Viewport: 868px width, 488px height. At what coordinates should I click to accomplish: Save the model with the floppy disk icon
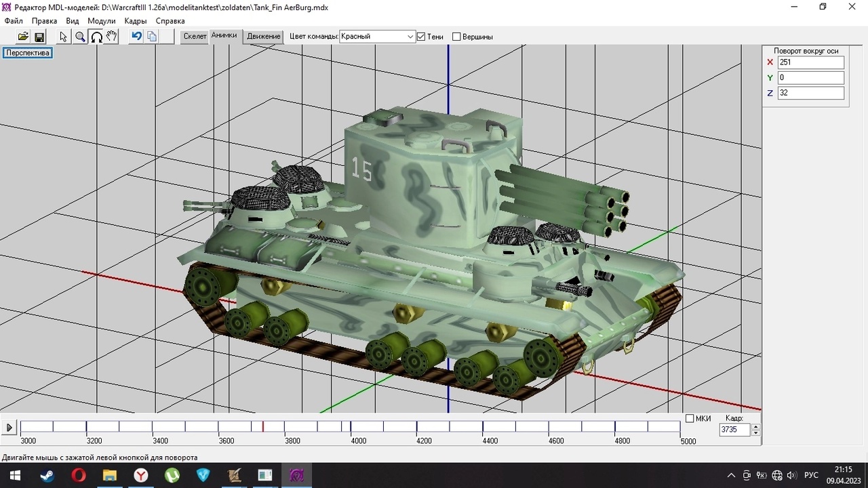tap(39, 37)
